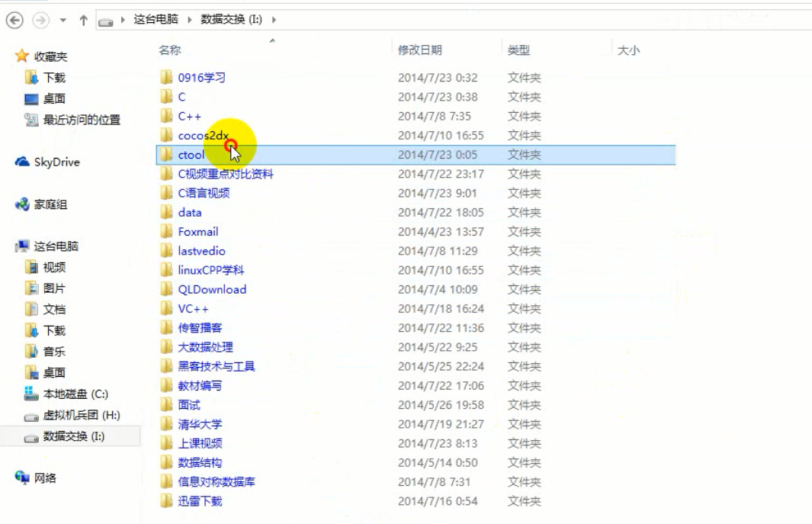Click the 数据结构 folder name
This screenshot has height=524, width=812.
[x=200, y=462]
